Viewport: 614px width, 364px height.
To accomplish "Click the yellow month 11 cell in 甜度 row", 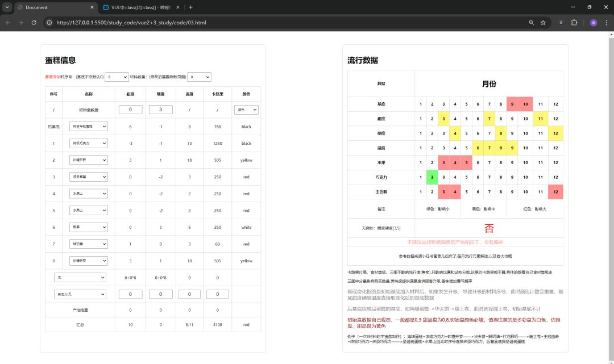I will (x=541, y=119).
